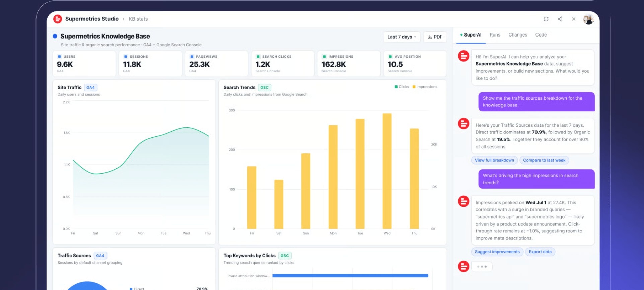
Task: Click the Fri bar in Search Trends chart
Action: (x=252, y=198)
